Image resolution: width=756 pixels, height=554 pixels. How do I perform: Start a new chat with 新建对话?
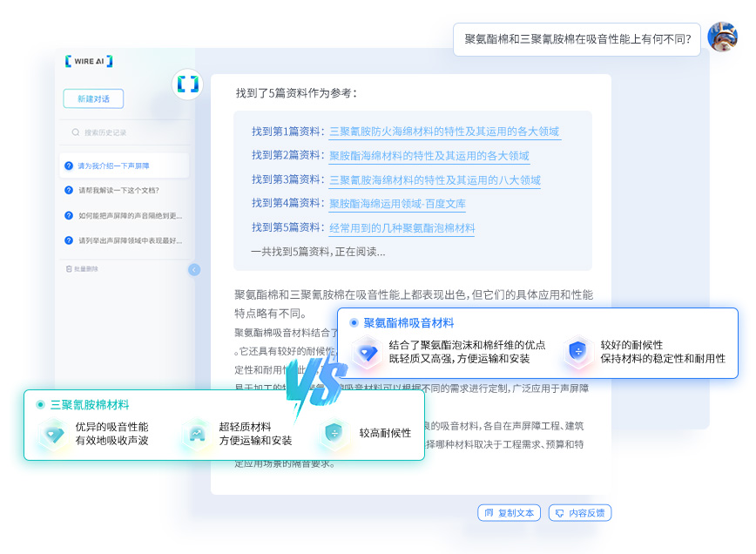(93, 98)
